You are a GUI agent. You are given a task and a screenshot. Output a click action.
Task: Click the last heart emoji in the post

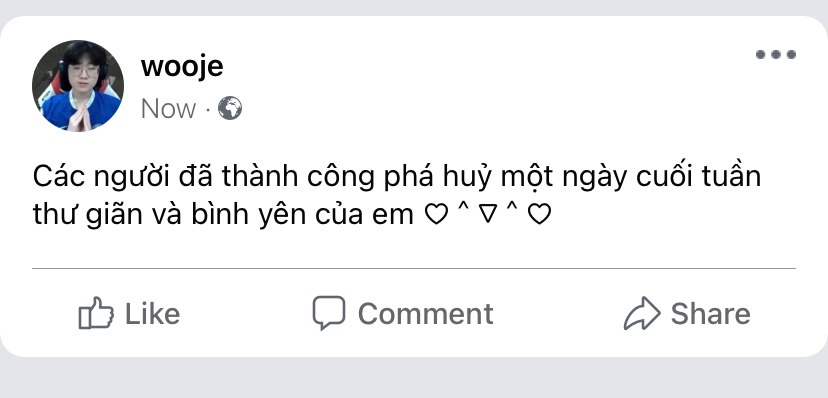[x=540, y=215]
